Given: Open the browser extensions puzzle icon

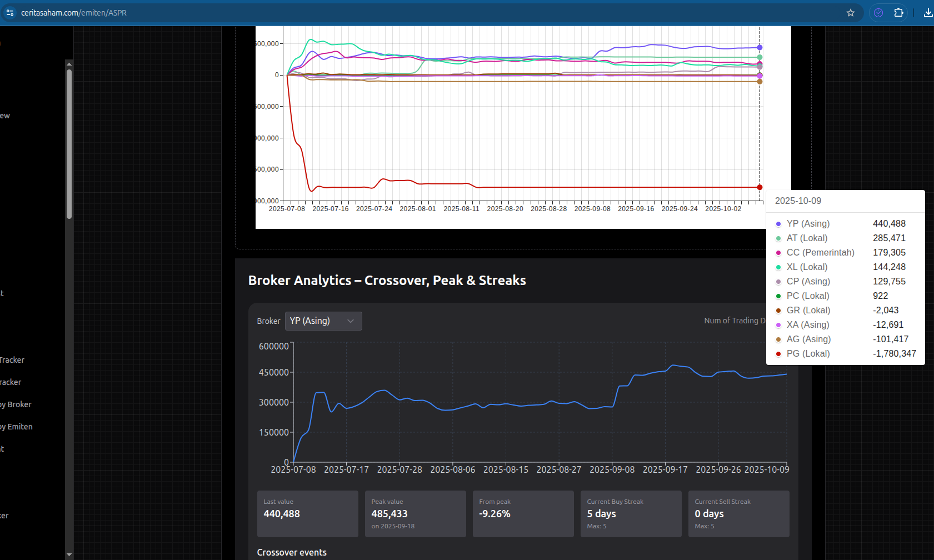Looking at the screenshot, I should [x=898, y=13].
